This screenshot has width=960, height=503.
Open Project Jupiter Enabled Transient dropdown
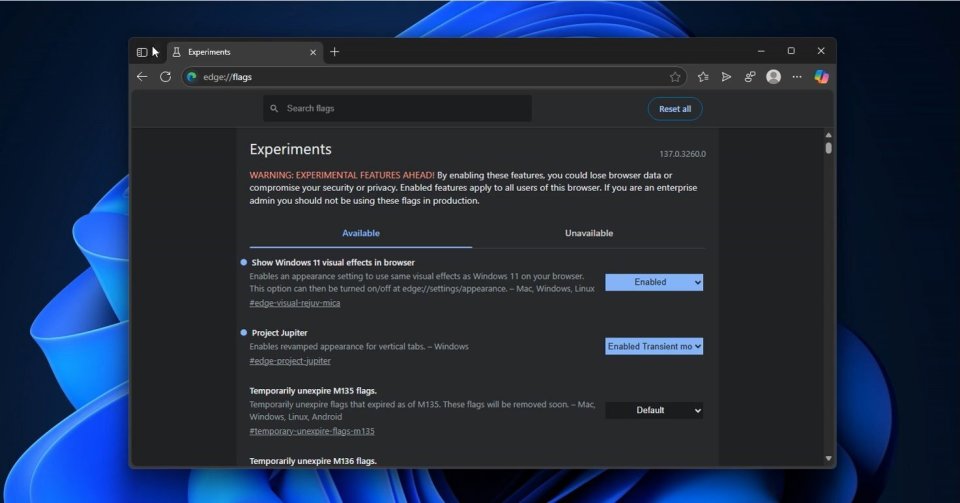coord(654,346)
